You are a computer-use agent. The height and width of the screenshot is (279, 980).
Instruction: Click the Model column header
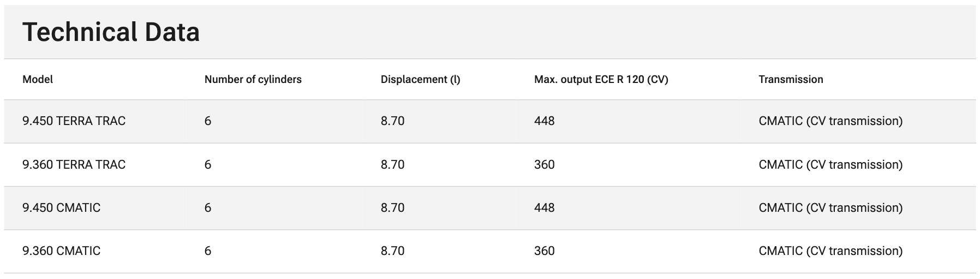tap(38, 80)
